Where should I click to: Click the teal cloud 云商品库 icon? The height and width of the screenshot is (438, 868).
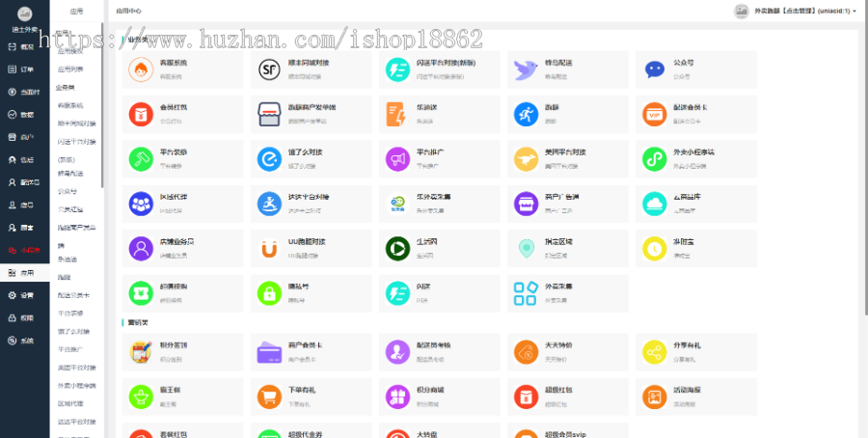coord(654,204)
